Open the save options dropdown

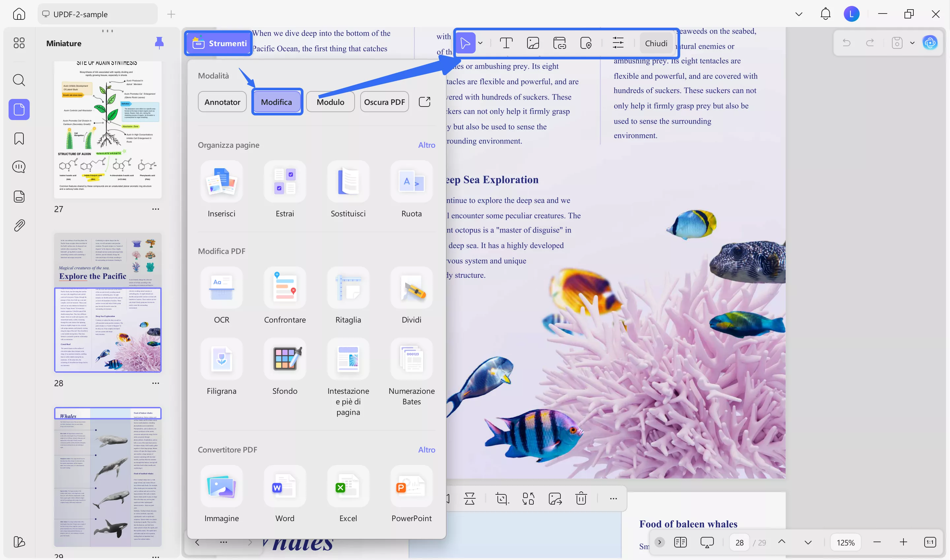912,43
